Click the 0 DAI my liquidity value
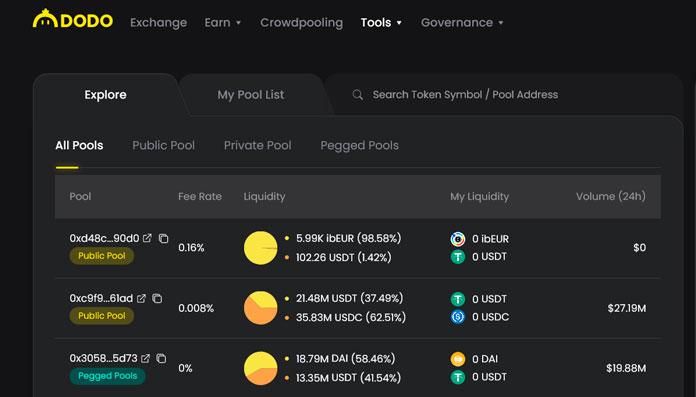 (x=485, y=359)
